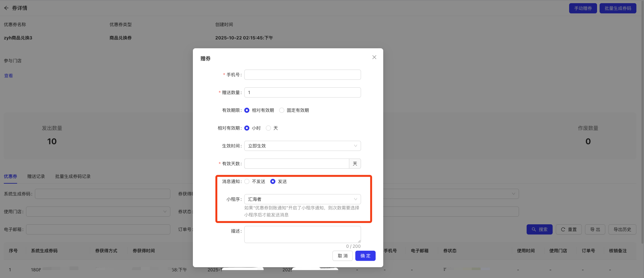Click the 确定 button in dialog
The image size is (644, 278).
tap(365, 256)
